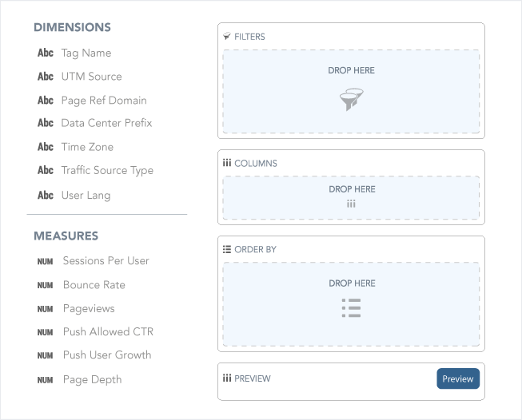The image size is (522, 420).
Task: Click the funnel icon in Filters header
Action: [x=227, y=36]
